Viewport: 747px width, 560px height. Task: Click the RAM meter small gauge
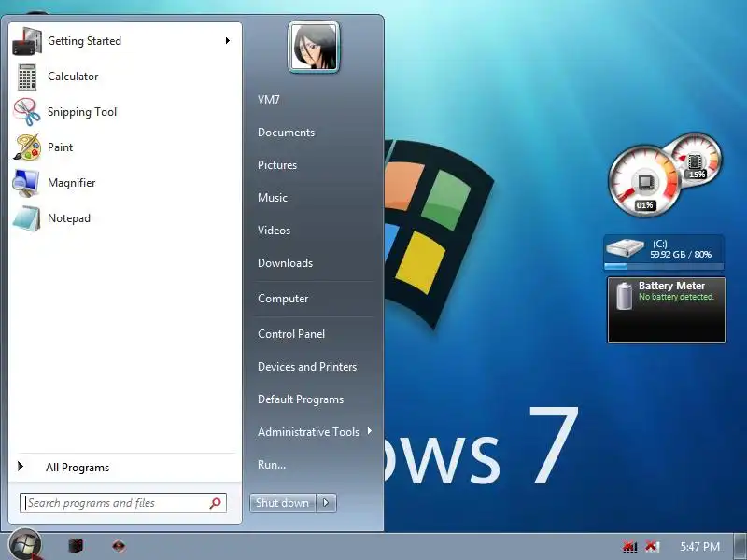[x=698, y=158]
